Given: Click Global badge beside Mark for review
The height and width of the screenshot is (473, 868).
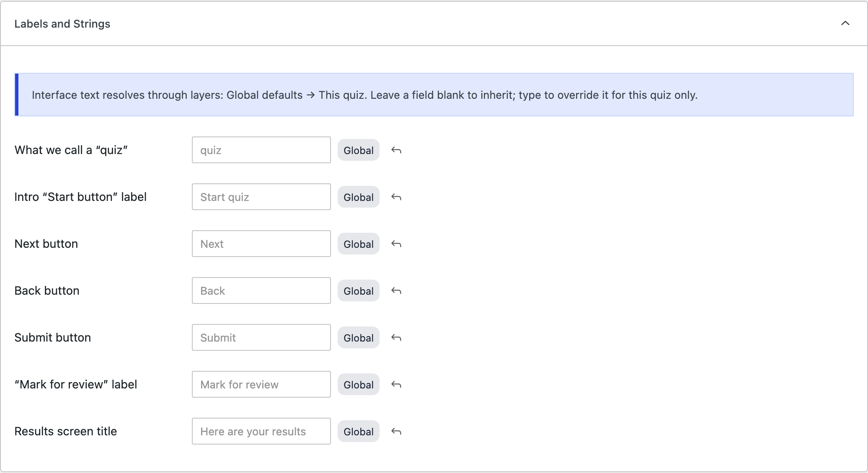Looking at the screenshot, I should 359,384.
